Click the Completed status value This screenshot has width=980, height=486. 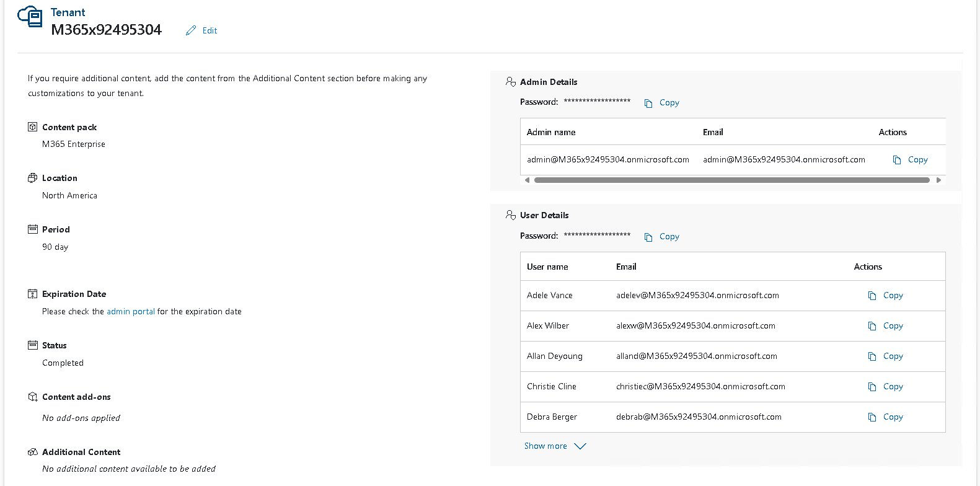pyautogui.click(x=63, y=363)
